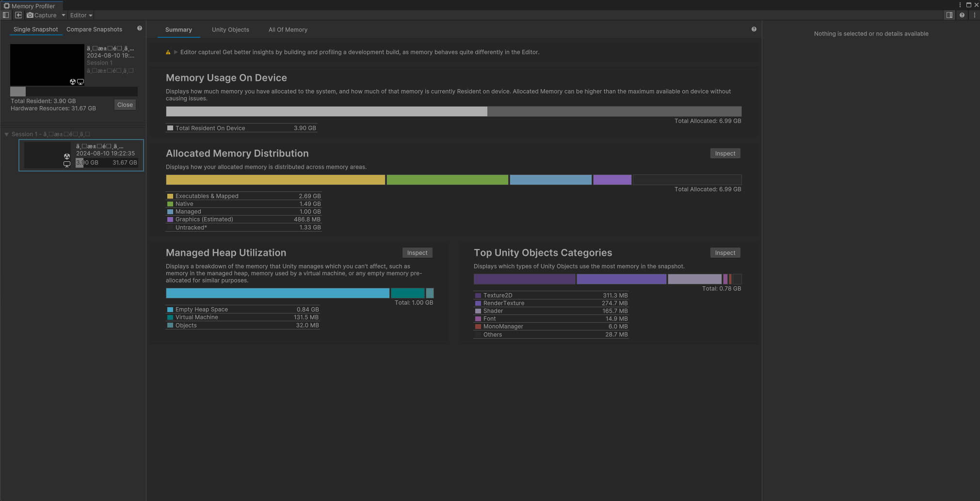Select the Texture2D legend row
Image resolution: width=980 pixels, height=501 pixels.
click(x=551, y=296)
